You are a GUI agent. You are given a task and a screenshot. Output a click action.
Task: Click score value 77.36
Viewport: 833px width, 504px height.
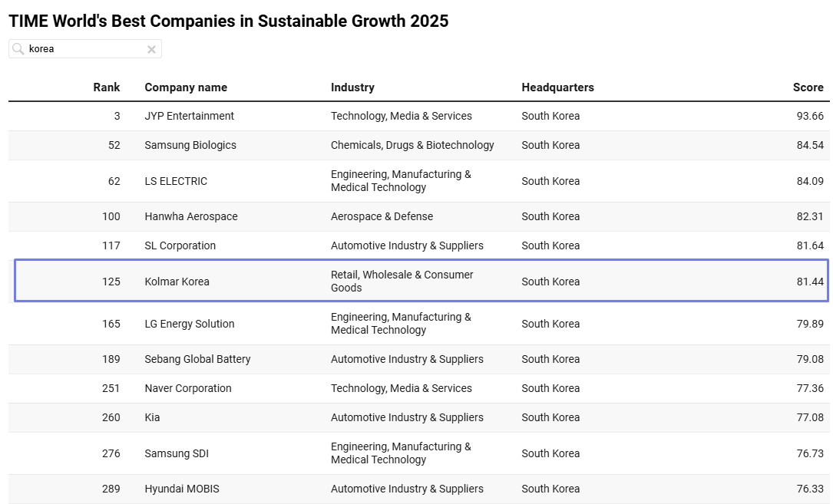(810, 388)
